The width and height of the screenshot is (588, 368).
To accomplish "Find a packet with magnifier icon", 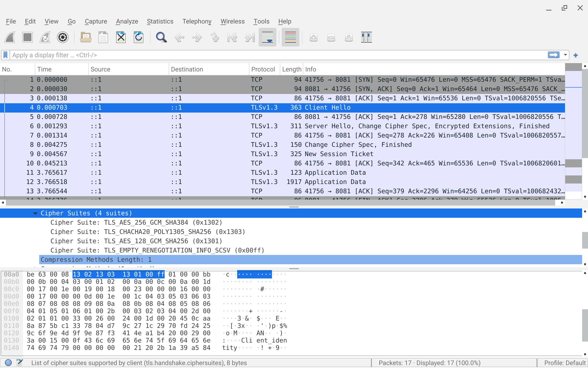I will (x=161, y=37).
